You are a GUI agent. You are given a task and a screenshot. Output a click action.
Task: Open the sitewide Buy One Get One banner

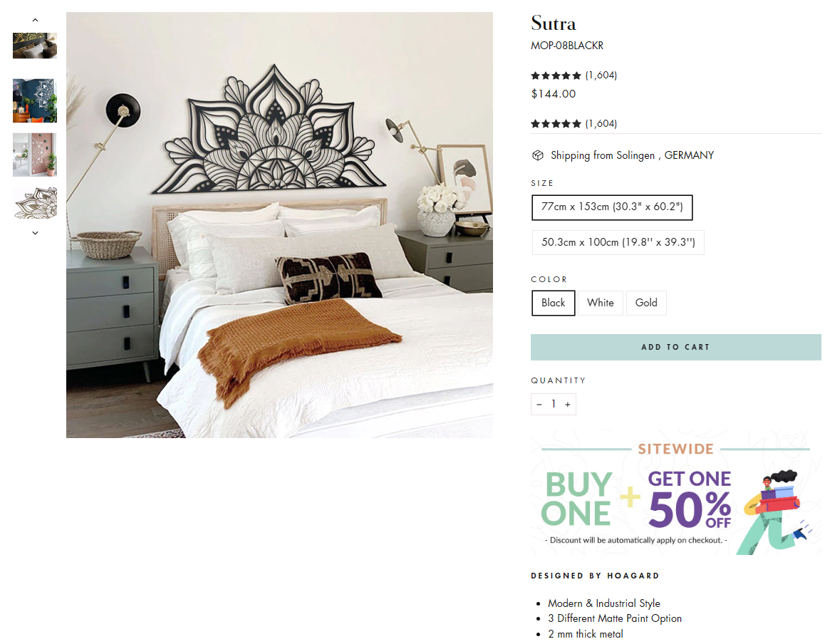pos(675,492)
